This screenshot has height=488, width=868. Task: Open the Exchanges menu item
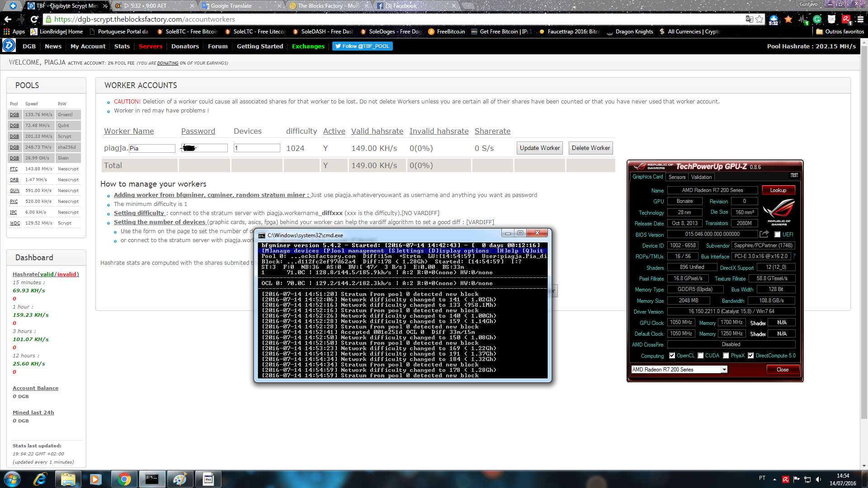(x=308, y=46)
